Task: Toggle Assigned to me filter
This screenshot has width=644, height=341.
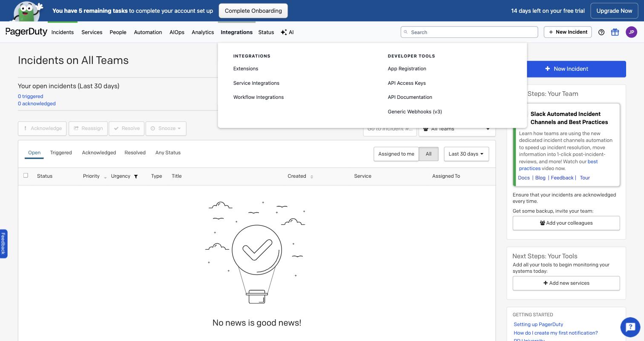Action: point(396,154)
